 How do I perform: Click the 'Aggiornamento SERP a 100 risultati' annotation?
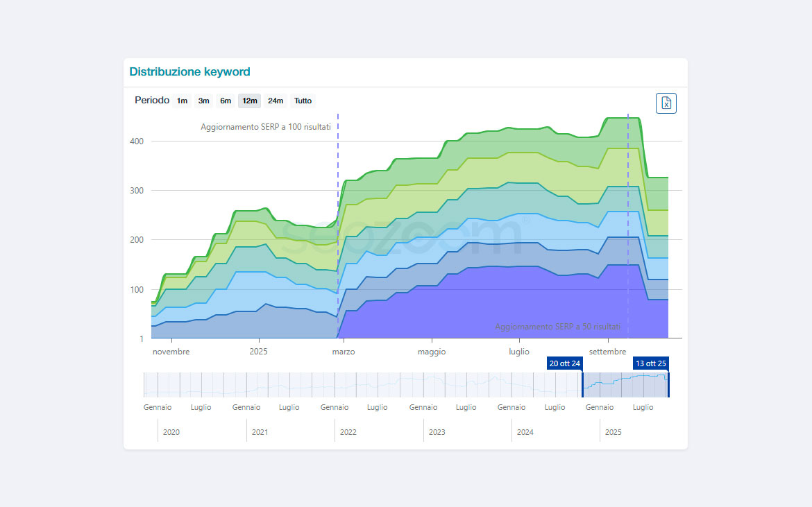266,127
